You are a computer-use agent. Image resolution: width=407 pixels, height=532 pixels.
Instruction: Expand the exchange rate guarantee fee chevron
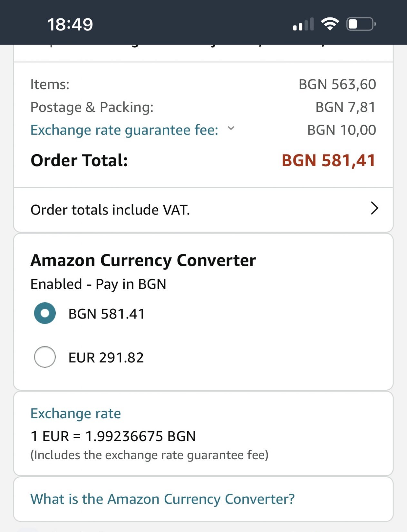click(x=231, y=128)
